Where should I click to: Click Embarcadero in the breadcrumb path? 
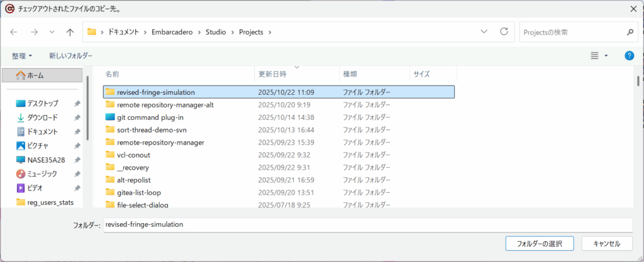(169, 32)
